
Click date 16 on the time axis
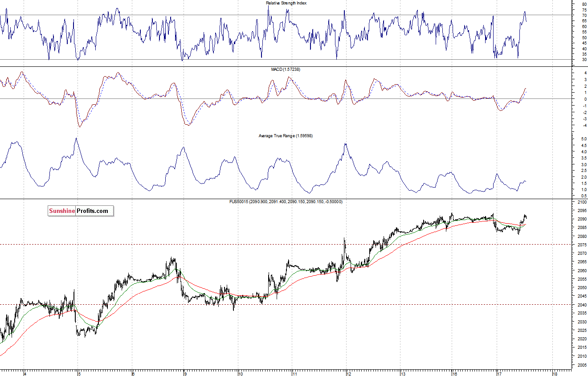coord(455,373)
